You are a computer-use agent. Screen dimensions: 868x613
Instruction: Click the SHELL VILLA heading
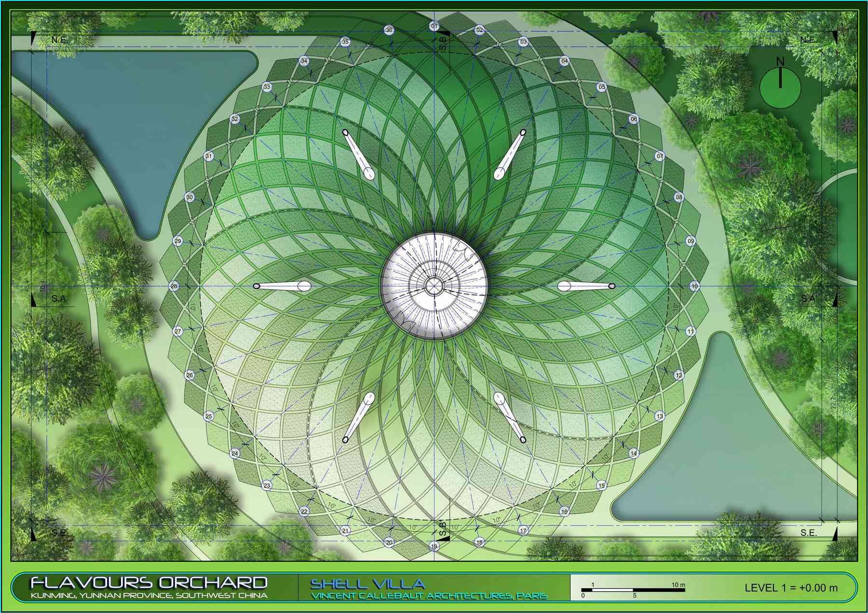pos(367,584)
